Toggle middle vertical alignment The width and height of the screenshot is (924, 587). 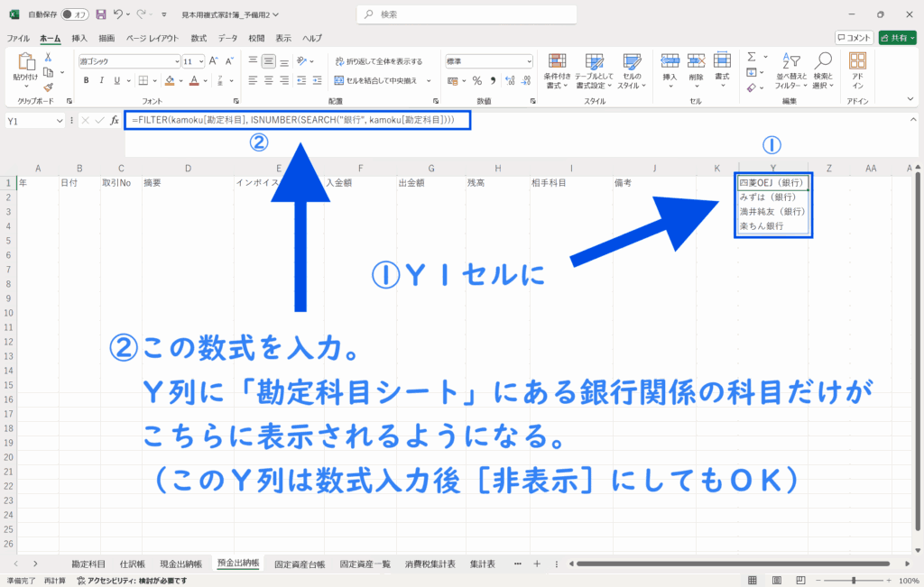(x=269, y=61)
